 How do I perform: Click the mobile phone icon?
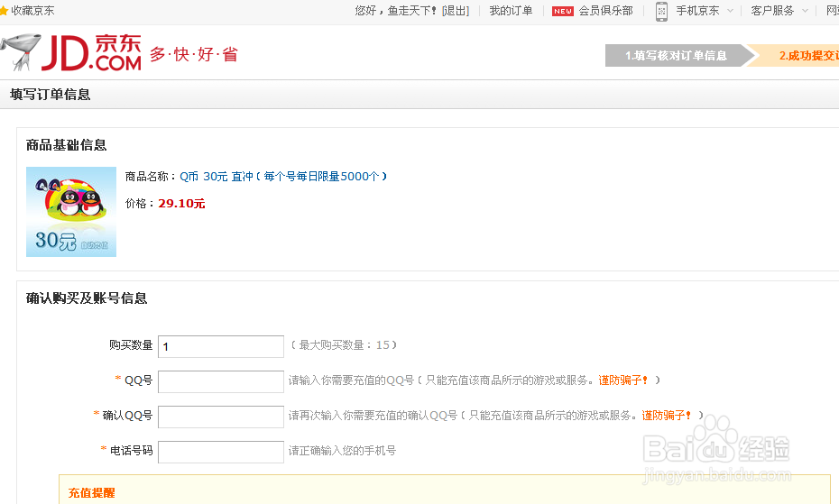coord(662,11)
